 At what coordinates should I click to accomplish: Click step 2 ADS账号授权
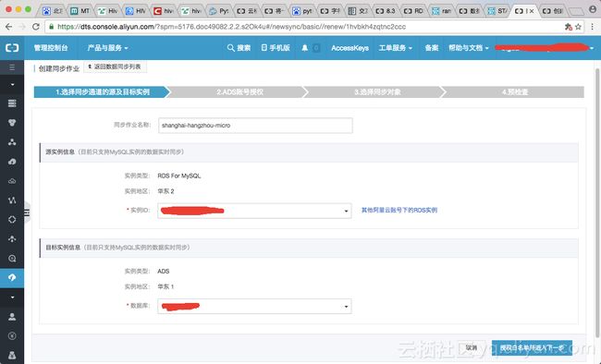(240, 92)
